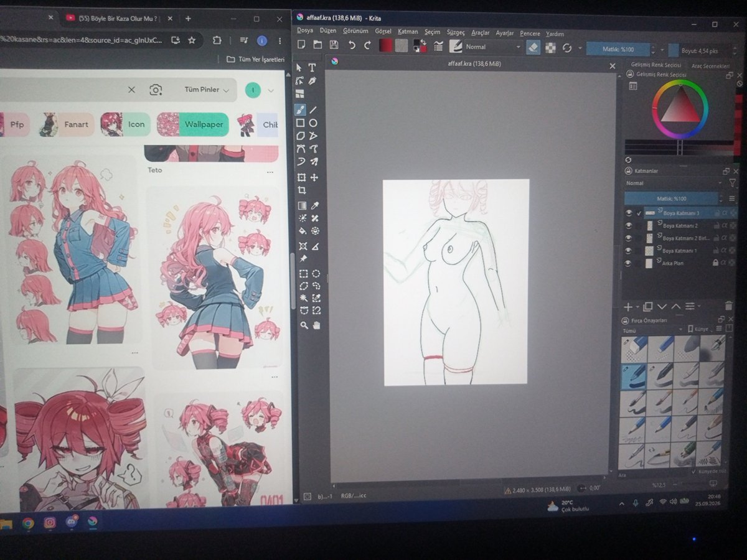Hide Arka Plan layer eye
747x560 pixels.
coord(629,263)
